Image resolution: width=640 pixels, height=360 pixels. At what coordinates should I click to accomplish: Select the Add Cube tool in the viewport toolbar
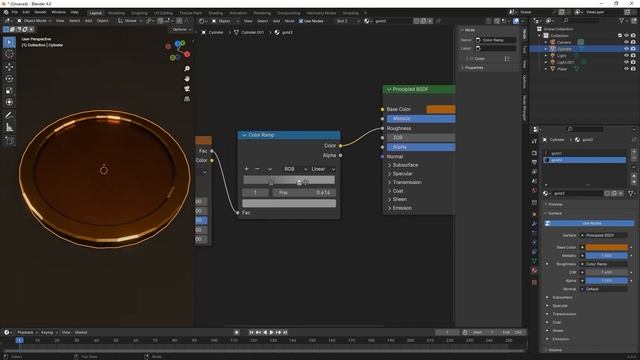(9, 141)
